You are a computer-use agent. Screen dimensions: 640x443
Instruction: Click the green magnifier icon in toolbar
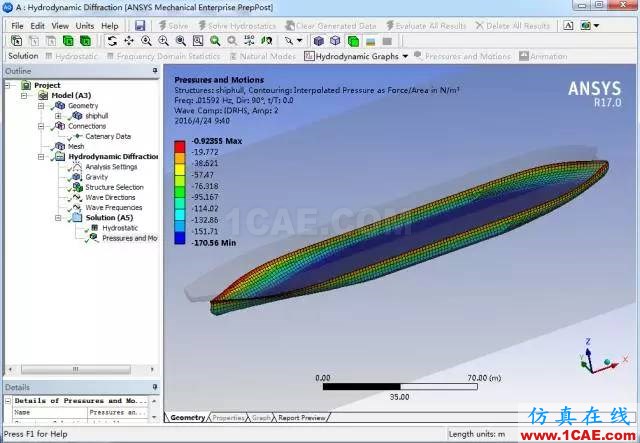[x=215, y=41]
